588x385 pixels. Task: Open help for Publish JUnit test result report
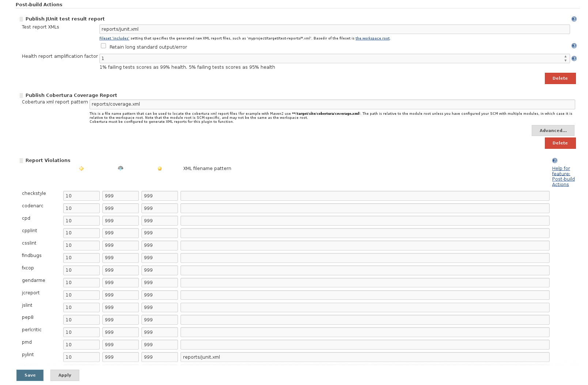574,19
